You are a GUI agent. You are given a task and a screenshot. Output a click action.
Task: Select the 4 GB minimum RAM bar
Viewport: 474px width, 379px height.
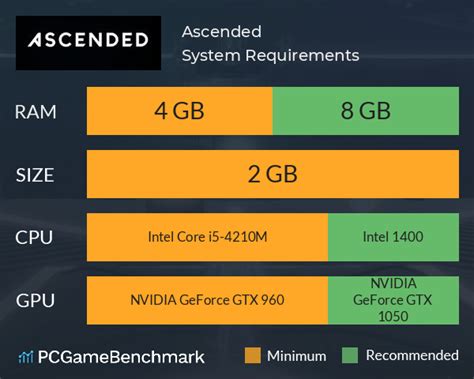point(180,111)
